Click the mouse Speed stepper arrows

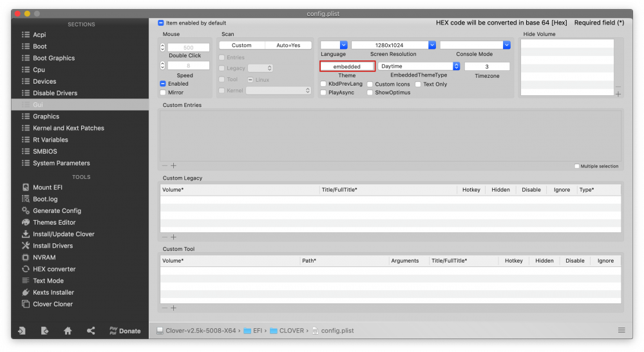[x=163, y=66]
